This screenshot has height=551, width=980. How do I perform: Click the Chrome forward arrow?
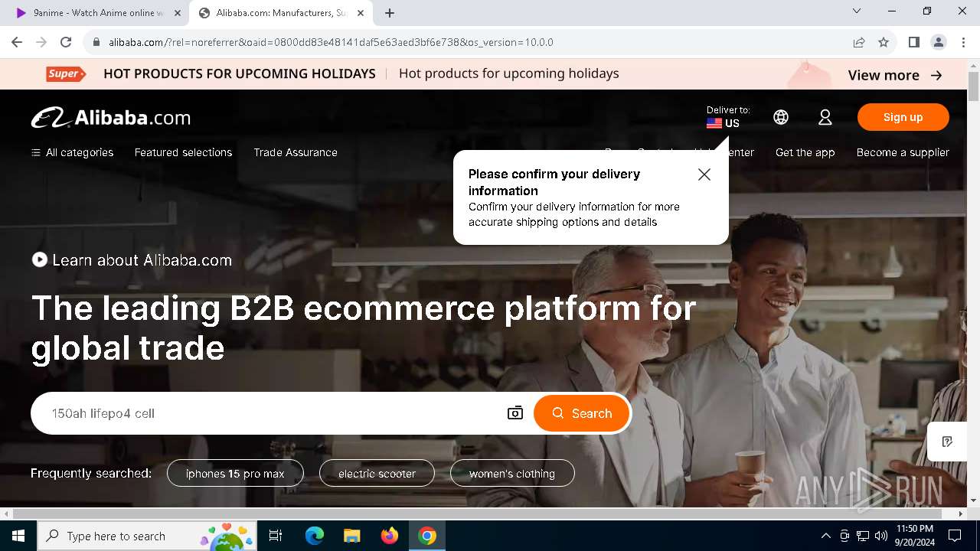[41, 42]
